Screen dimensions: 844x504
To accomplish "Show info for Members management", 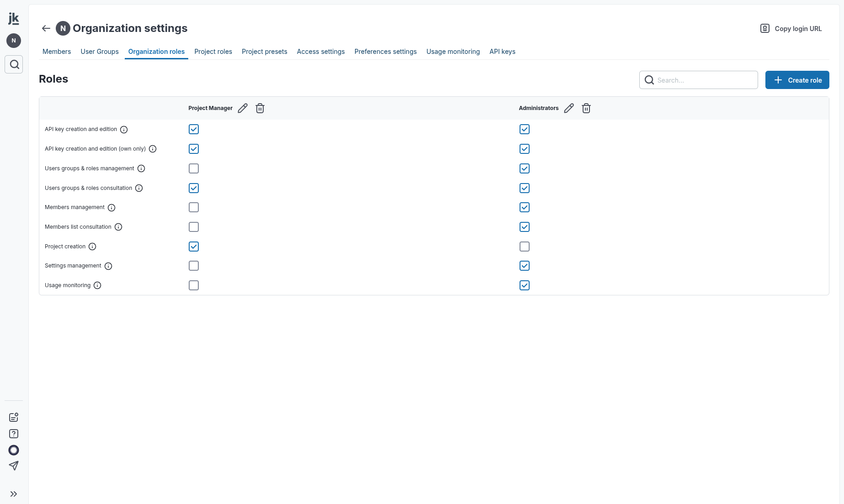I will (x=111, y=208).
